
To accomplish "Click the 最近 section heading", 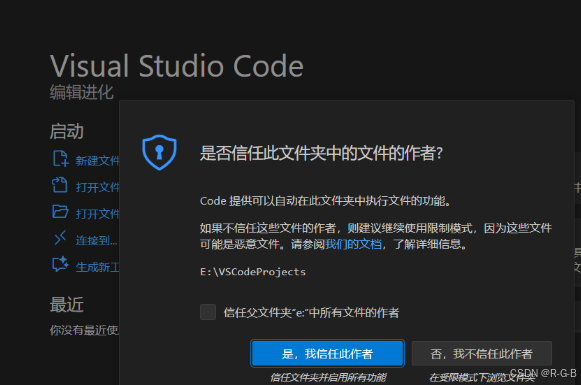I will 67,305.
